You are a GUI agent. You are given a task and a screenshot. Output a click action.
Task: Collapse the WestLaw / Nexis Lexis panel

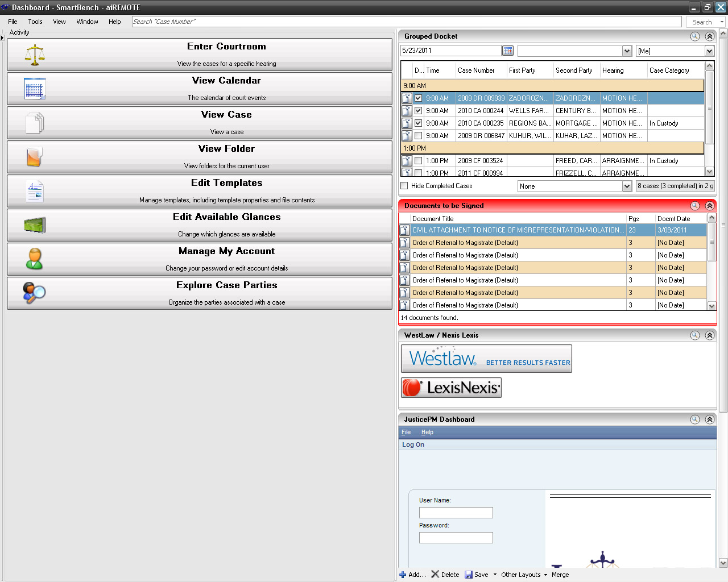tap(710, 335)
